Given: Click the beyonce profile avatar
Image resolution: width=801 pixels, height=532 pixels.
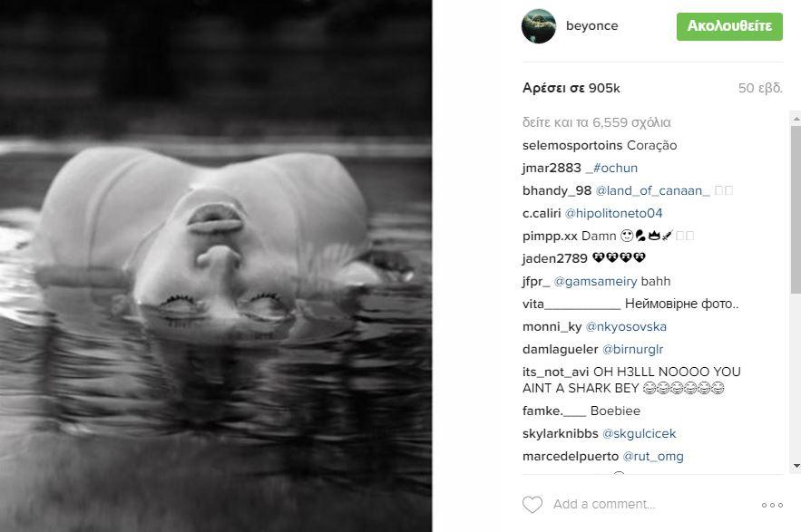Looking at the screenshot, I should coord(539,26).
